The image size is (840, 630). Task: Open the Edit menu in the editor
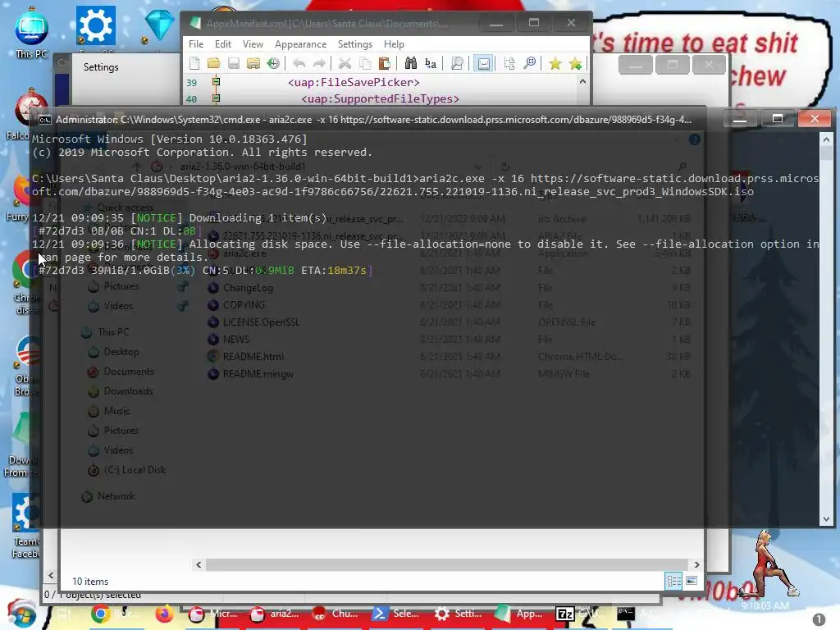tap(223, 44)
